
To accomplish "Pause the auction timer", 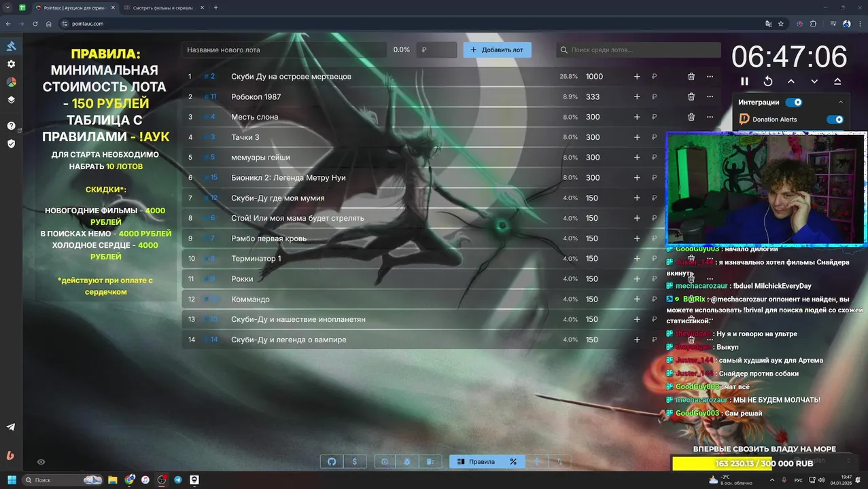I will click(744, 81).
